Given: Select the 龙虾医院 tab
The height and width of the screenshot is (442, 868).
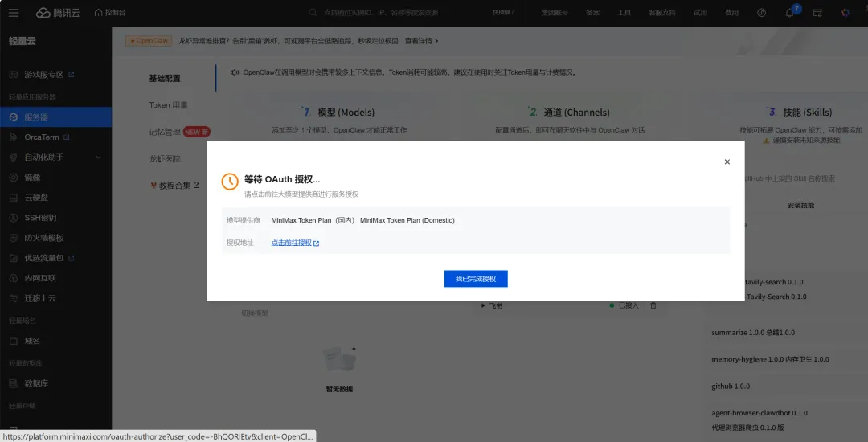Looking at the screenshot, I should pyautogui.click(x=165, y=159).
